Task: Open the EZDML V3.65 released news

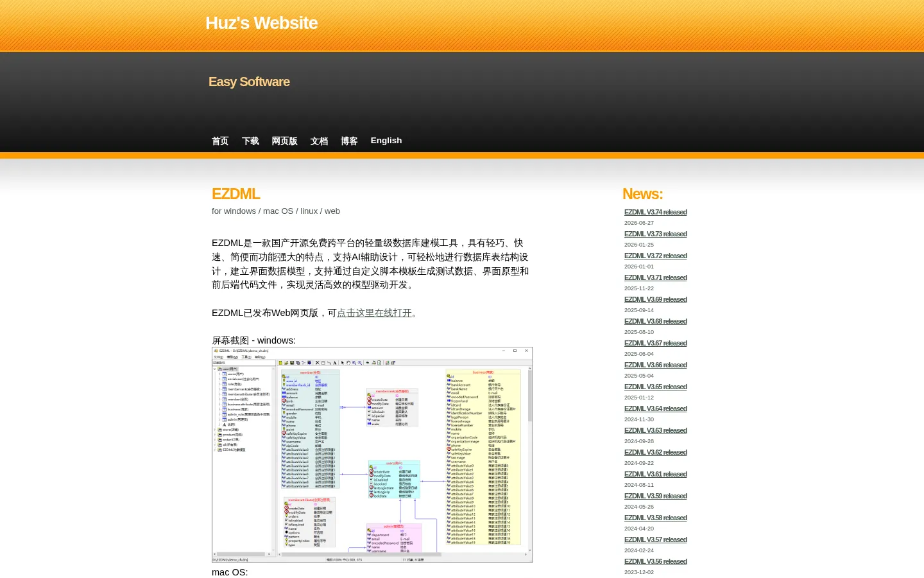Action: tap(655, 387)
